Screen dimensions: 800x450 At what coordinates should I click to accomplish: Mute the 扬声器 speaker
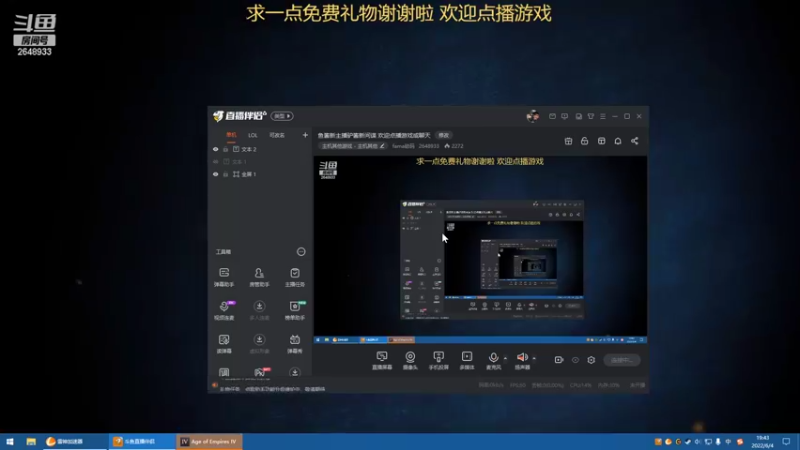522,359
